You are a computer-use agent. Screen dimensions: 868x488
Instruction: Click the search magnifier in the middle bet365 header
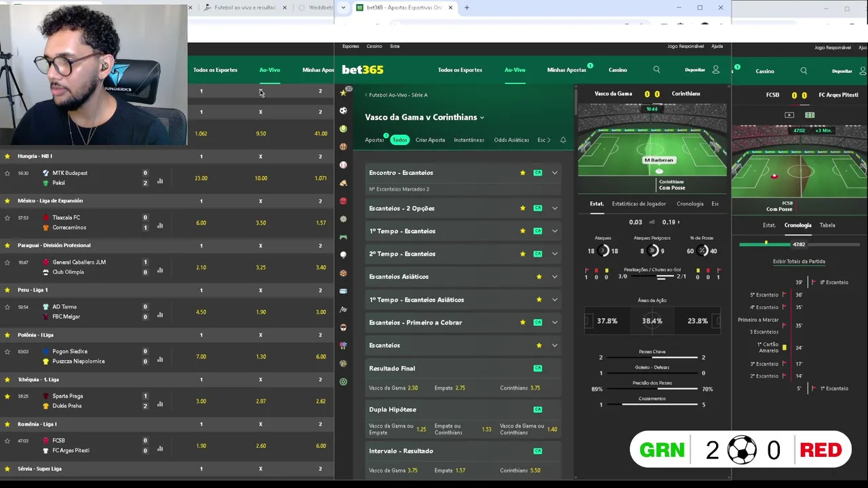coord(656,70)
